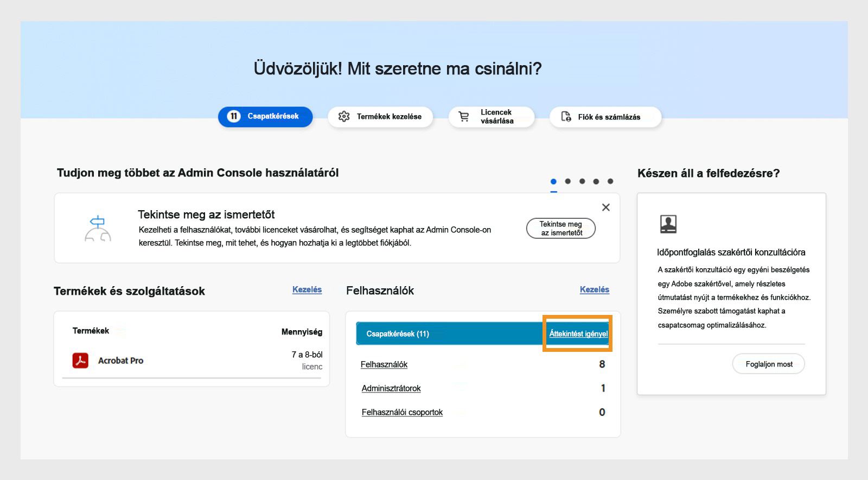Click the number 11 badge on Csapatkérések

(x=233, y=116)
